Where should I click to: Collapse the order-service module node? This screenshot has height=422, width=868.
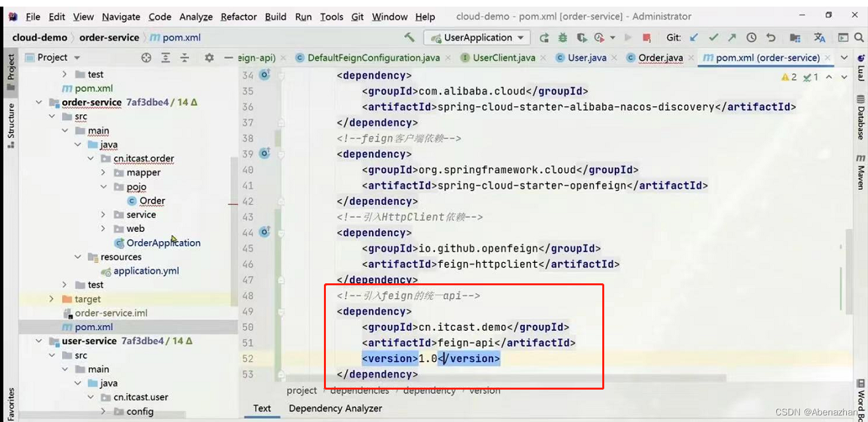tap(38, 102)
